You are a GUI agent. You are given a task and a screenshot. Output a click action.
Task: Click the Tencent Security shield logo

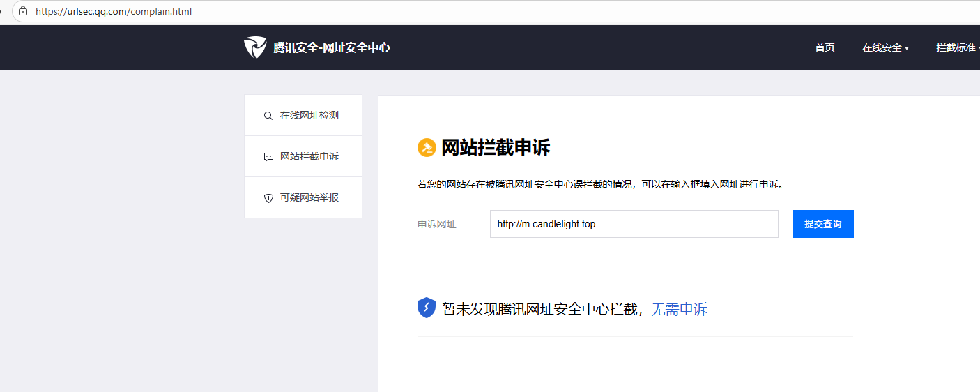[255, 47]
